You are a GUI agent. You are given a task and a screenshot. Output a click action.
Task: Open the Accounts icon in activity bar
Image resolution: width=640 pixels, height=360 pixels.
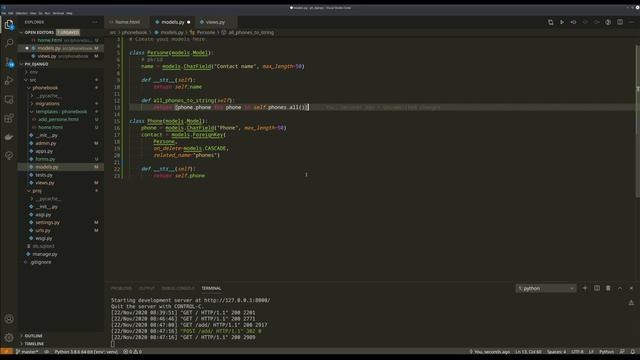coord(9,319)
